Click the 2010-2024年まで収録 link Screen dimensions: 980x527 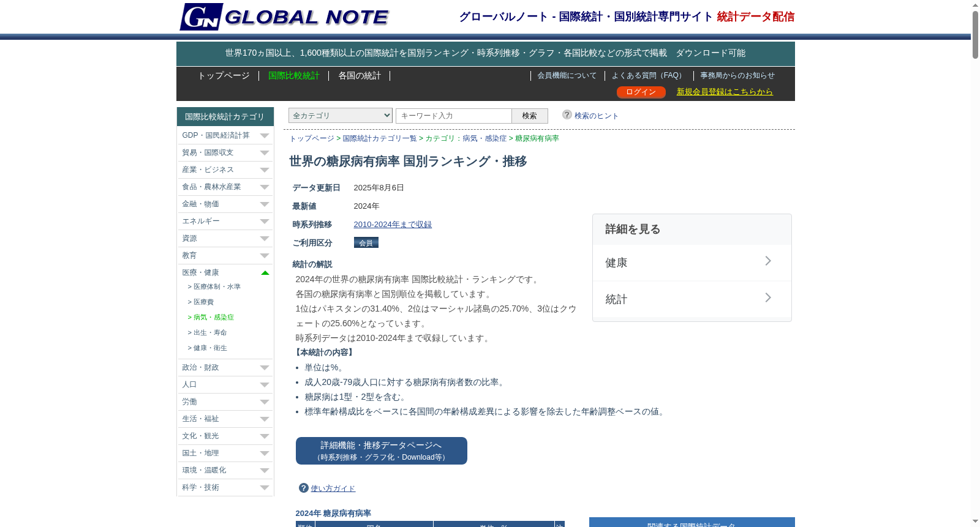click(393, 225)
